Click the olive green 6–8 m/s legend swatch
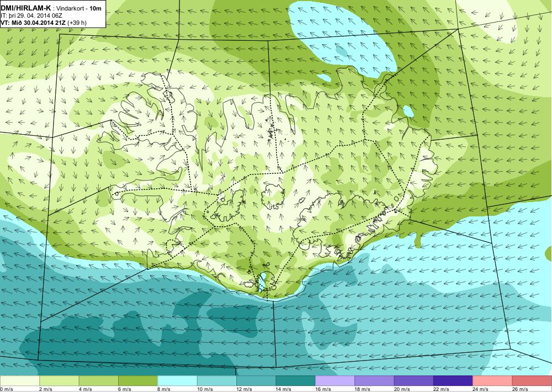The image size is (552, 392). 138,381
